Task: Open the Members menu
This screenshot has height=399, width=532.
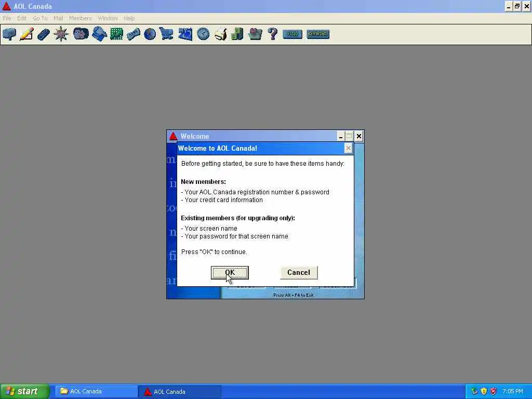Action: 80,18
